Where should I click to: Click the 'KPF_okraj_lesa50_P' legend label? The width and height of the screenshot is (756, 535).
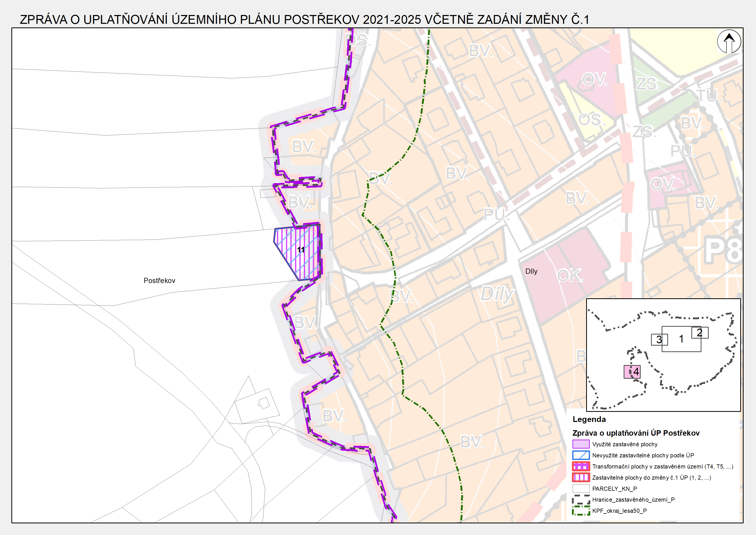619,511
